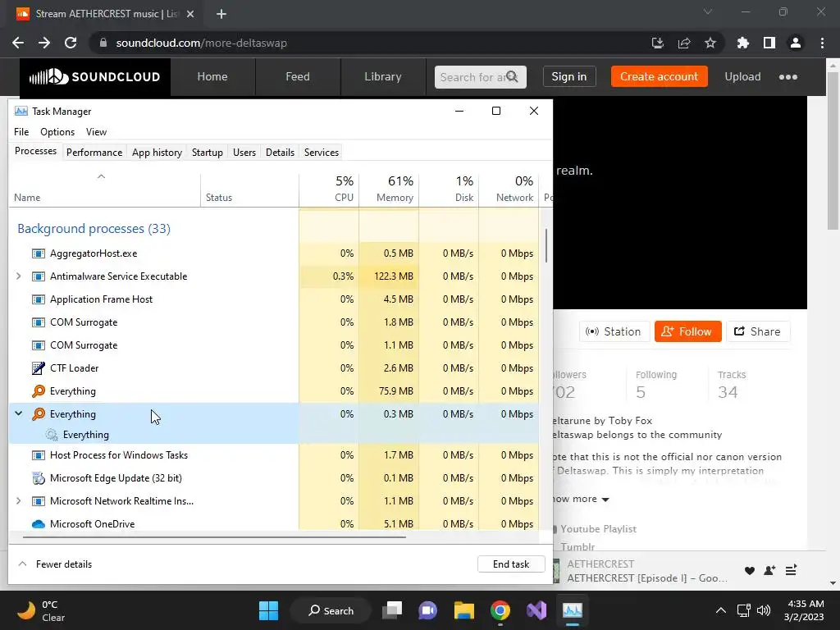The height and width of the screenshot is (630, 840).
Task: Click the volume icon in the system tray
Action: click(764, 610)
